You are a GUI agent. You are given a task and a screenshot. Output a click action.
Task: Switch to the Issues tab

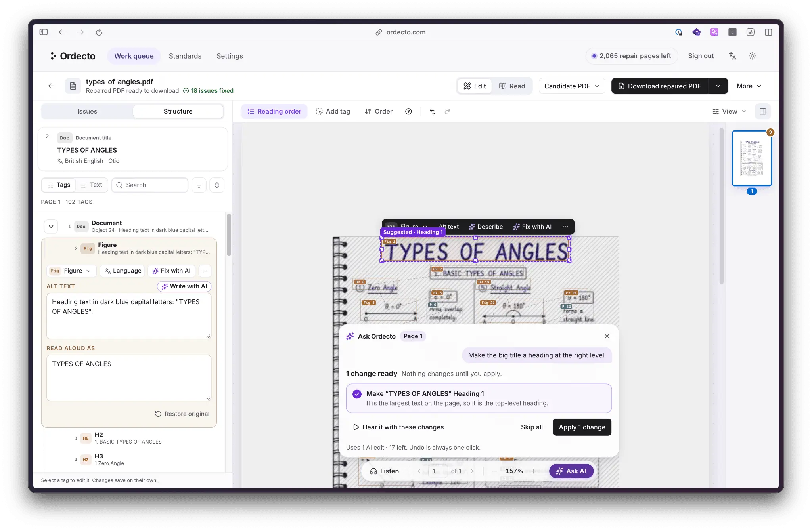pos(87,111)
